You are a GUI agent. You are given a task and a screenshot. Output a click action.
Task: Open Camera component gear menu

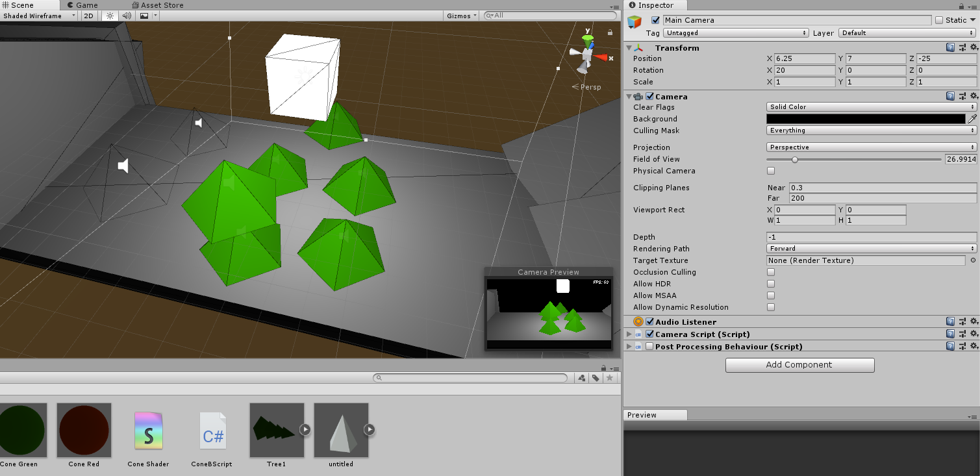click(x=973, y=96)
